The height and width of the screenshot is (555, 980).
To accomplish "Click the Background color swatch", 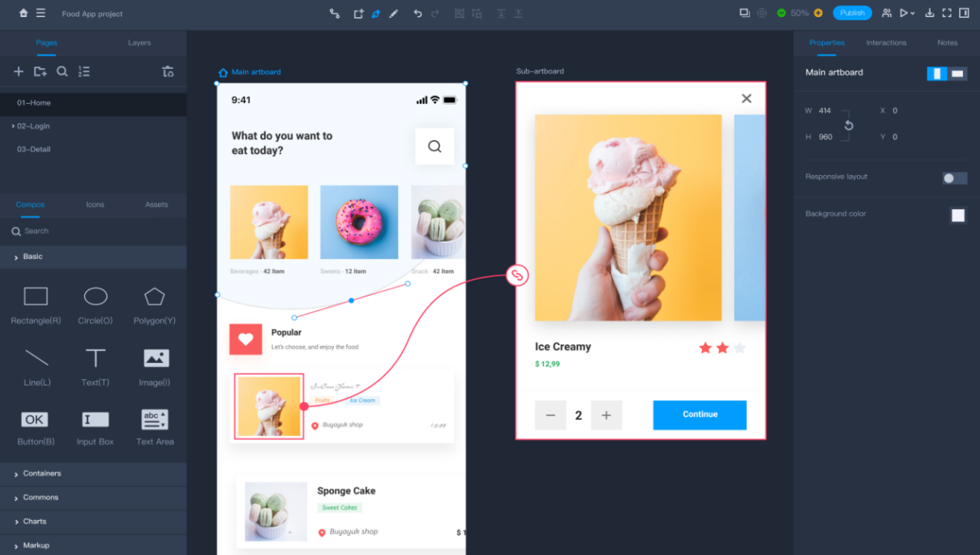I will pyautogui.click(x=958, y=215).
